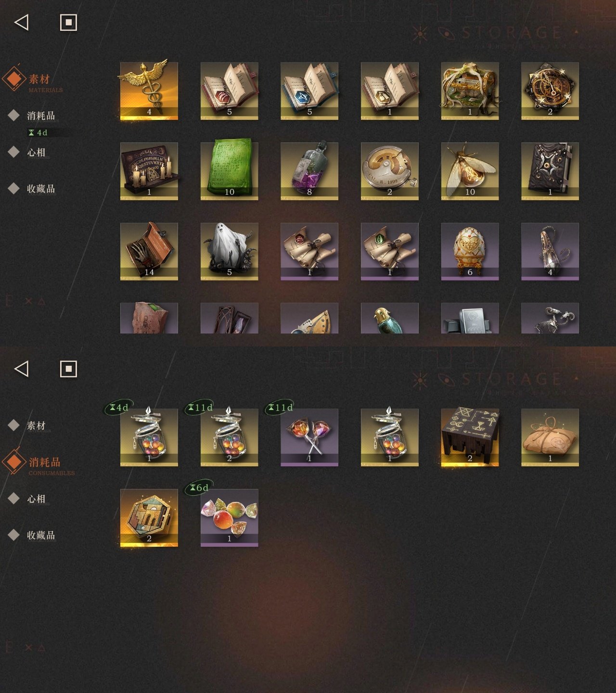The image size is (616, 693).
Task: Pick the purple potion bottle item
Action: tap(309, 171)
